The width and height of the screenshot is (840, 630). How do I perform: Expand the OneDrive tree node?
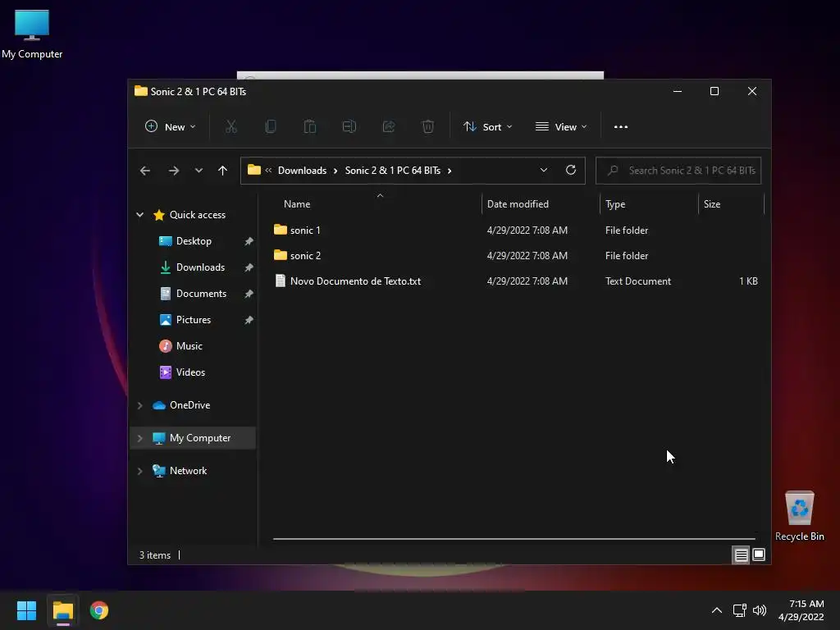click(139, 405)
